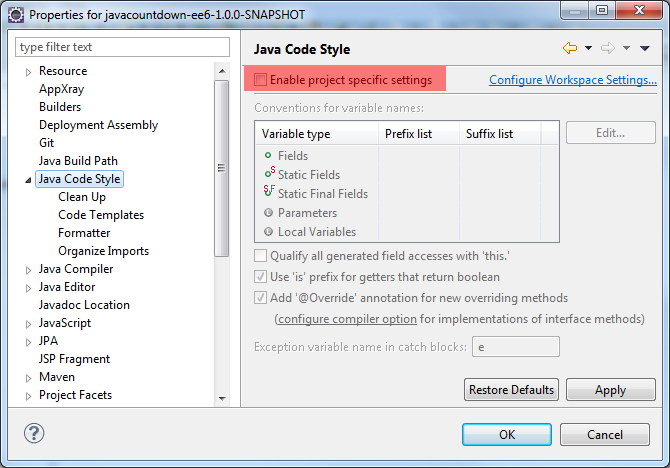The height and width of the screenshot is (468, 670).
Task: Click the Apply button
Action: point(611,389)
